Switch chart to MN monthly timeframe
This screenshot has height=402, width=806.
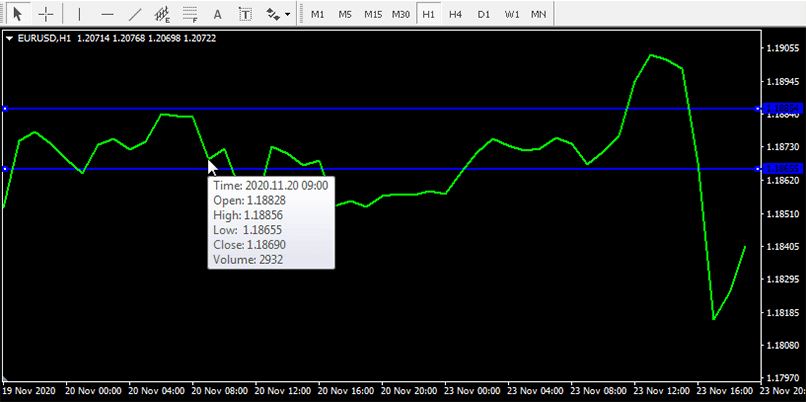tap(538, 14)
